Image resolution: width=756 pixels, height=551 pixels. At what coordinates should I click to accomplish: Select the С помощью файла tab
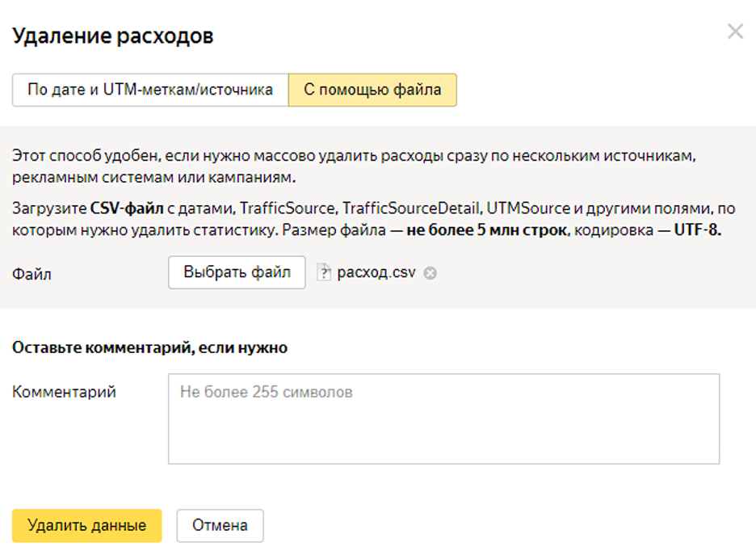point(372,90)
